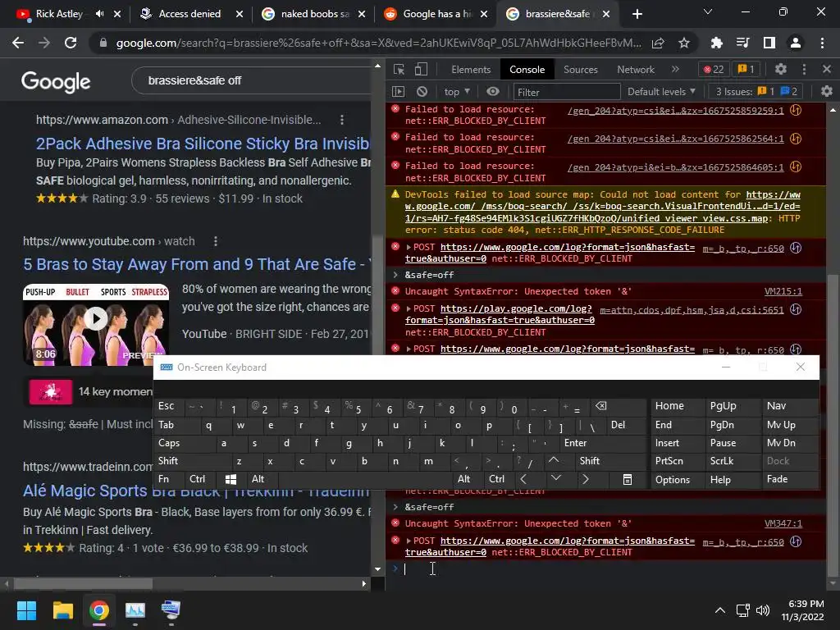This screenshot has height=630, width=840.
Task: Open the top context dropdown in console
Action: [457, 92]
